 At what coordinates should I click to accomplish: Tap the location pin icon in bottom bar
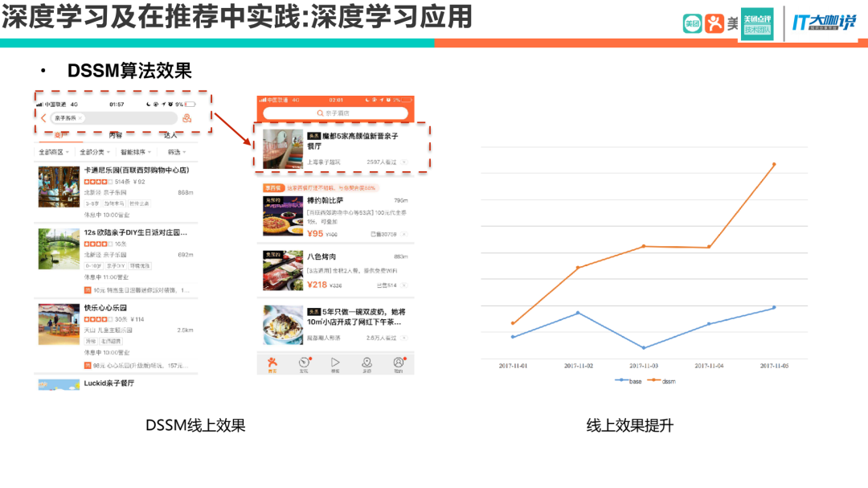[x=366, y=364]
